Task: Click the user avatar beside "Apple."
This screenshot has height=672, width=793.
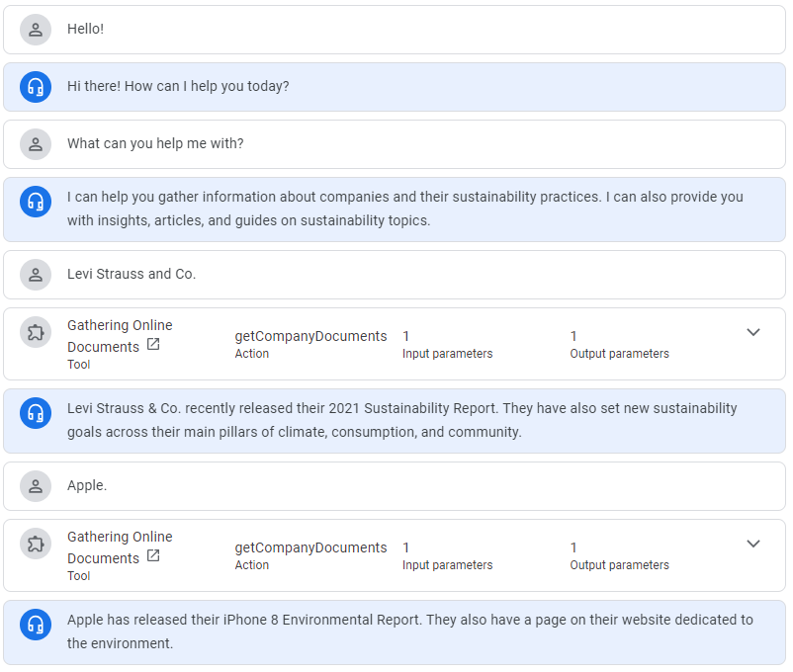Action: pos(36,486)
